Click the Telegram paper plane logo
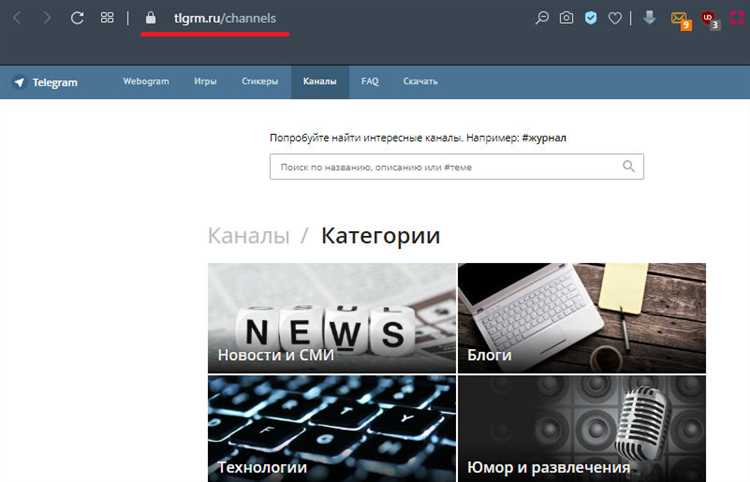 [x=19, y=82]
